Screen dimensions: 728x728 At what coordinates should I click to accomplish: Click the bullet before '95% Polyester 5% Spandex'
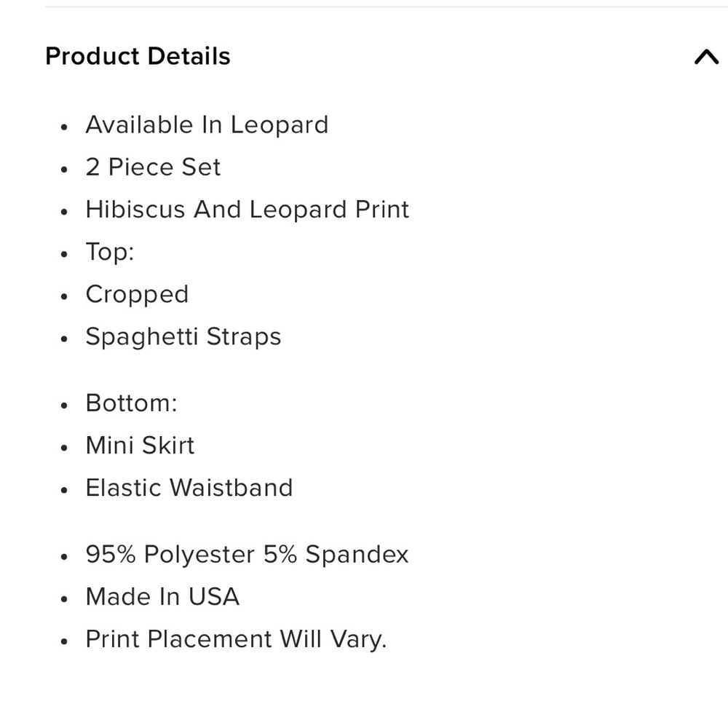coord(65,556)
